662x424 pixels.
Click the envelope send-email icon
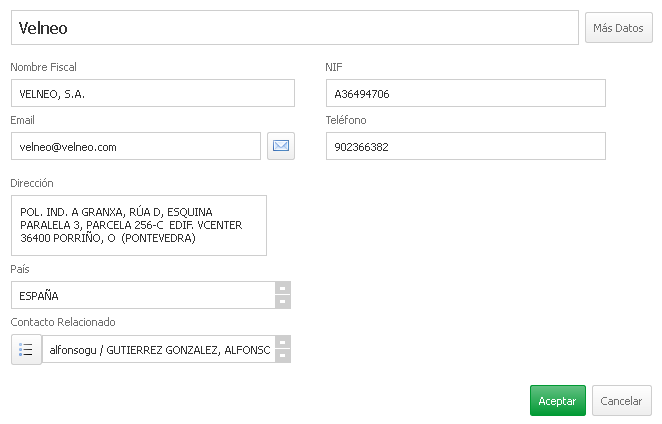pos(281,146)
